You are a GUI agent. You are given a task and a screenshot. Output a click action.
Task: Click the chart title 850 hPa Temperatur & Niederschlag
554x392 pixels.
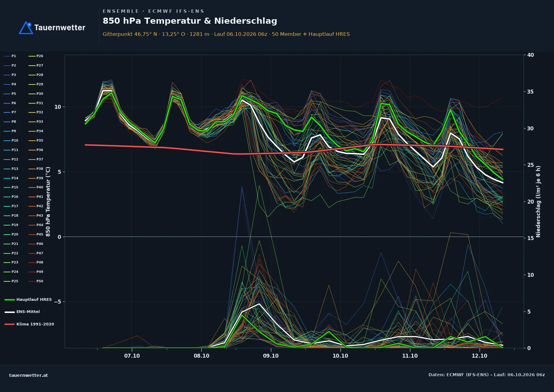click(x=190, y=21)
